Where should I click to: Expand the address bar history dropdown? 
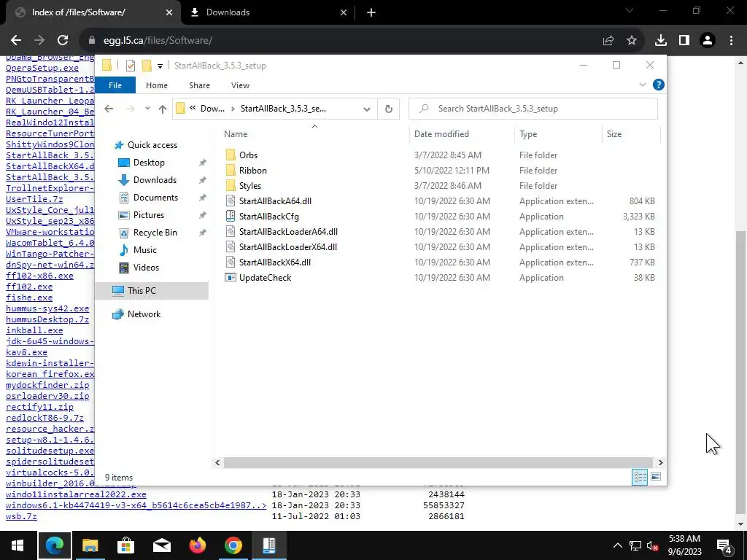pos(367,109)
